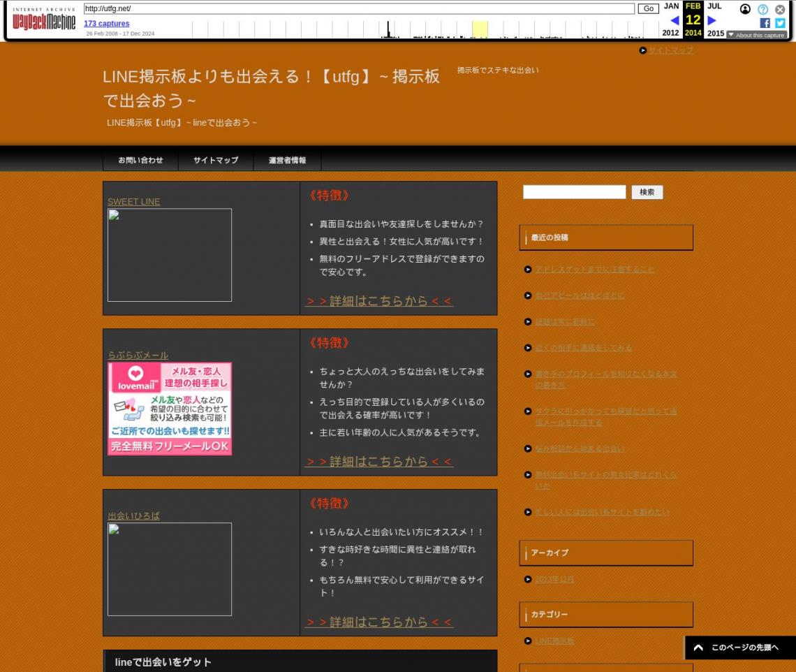The image size is (796, 672).
Task: Share capture on Twitter
Action: pyautogui.click(x=780, y=23)
